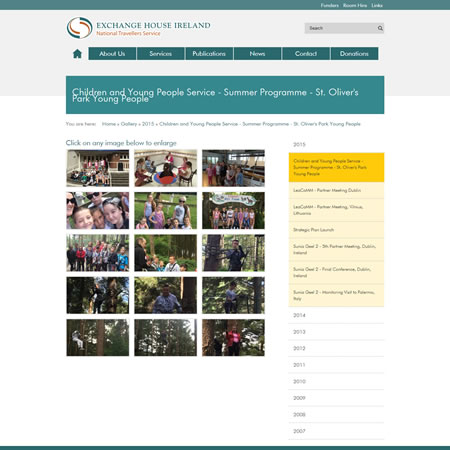Expand the 2012 gallery year
The image size is (450, 450).
click(336, 348)
